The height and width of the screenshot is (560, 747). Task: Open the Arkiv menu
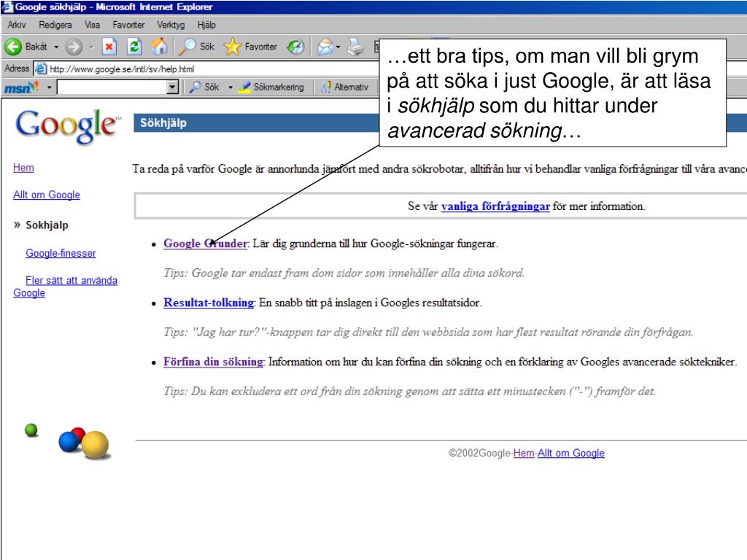point(17,25)
